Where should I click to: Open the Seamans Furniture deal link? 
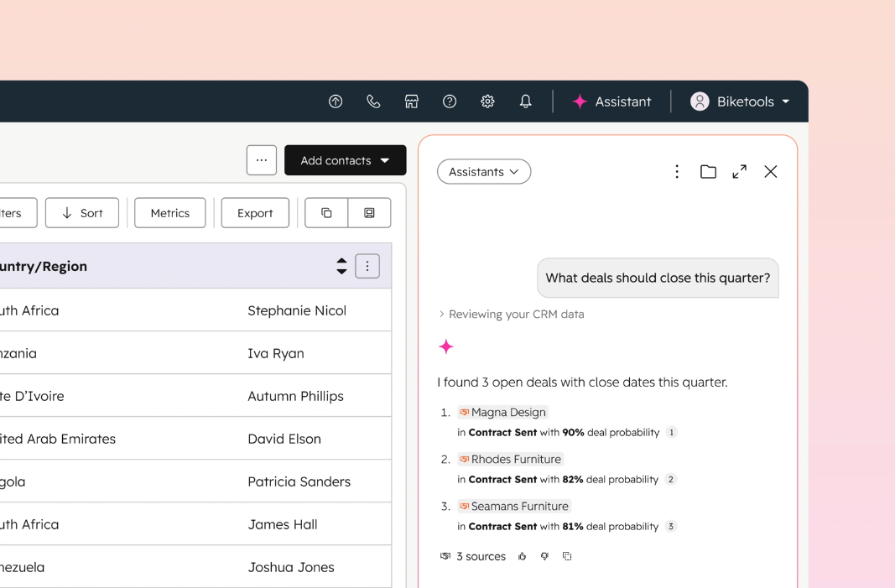coord(514,507)
